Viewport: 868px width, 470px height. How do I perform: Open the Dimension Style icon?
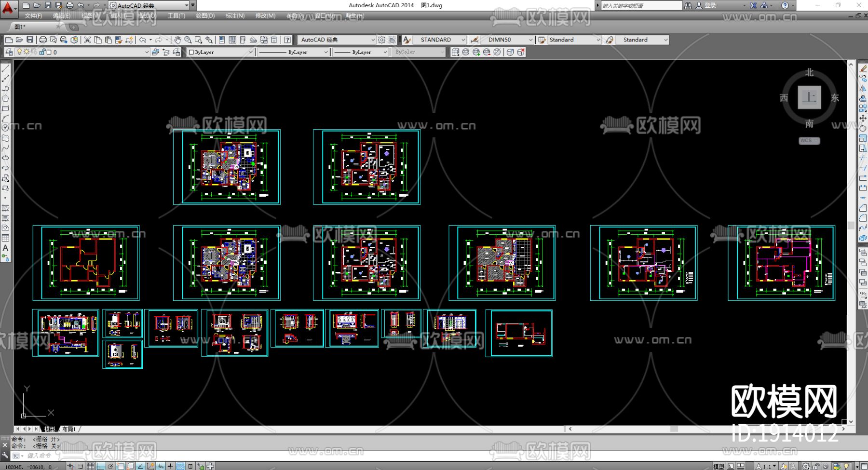[475, 40]
